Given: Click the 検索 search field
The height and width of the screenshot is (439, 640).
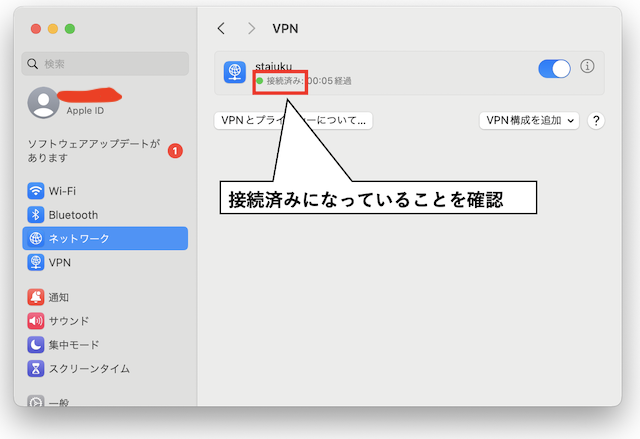Looking at the screenshot, I should pyautogui.click(x=105, y=64).
